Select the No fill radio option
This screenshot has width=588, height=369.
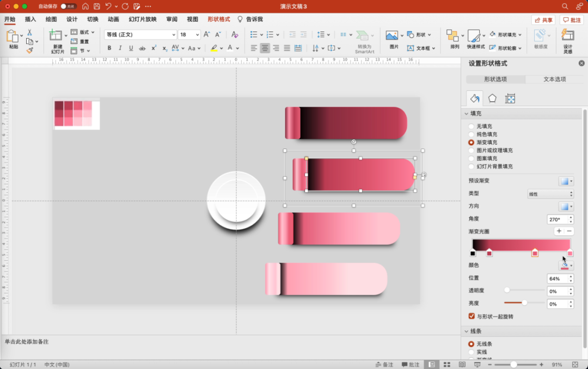point(471,126)
